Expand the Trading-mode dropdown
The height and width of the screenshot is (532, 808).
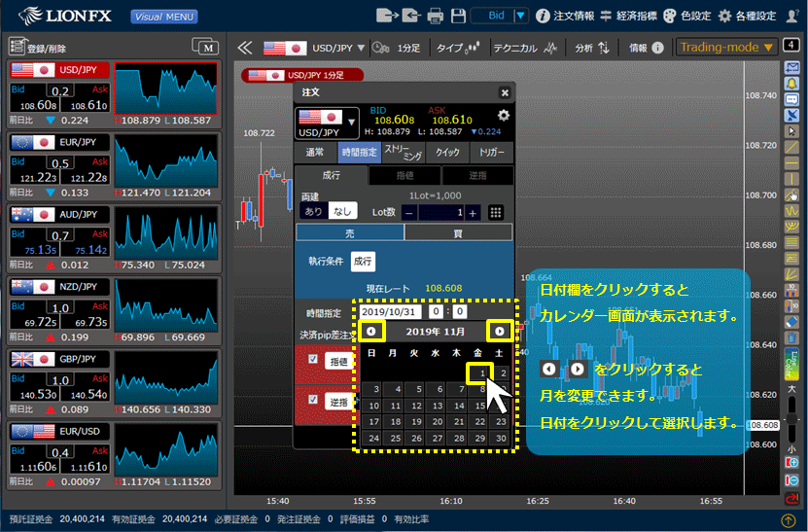pyautogui.click(x=726, y=48)
